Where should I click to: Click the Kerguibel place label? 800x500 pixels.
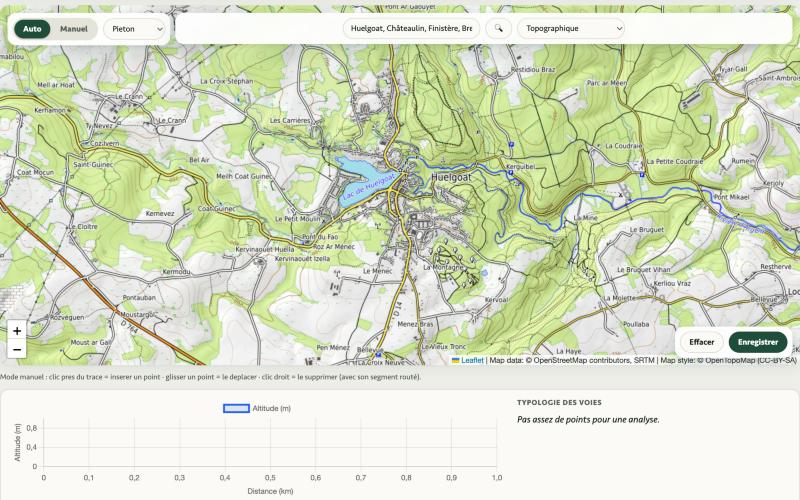pos(520,166)
